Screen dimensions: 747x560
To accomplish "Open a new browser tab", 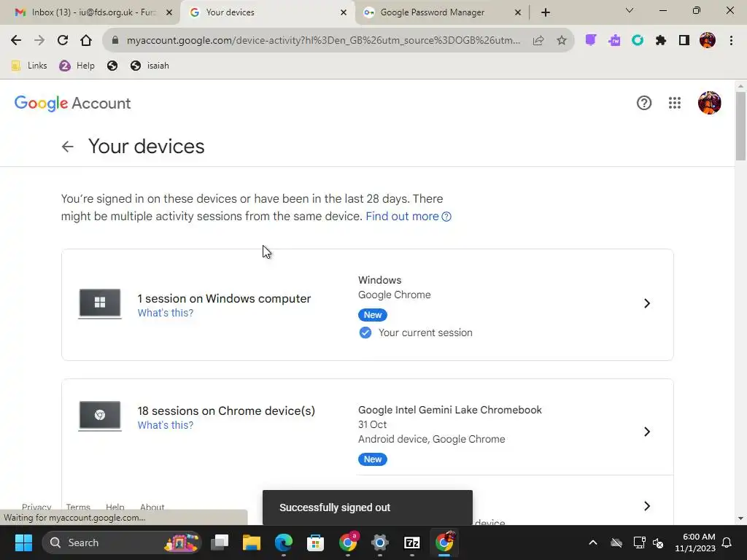I will tap(546, 12).
